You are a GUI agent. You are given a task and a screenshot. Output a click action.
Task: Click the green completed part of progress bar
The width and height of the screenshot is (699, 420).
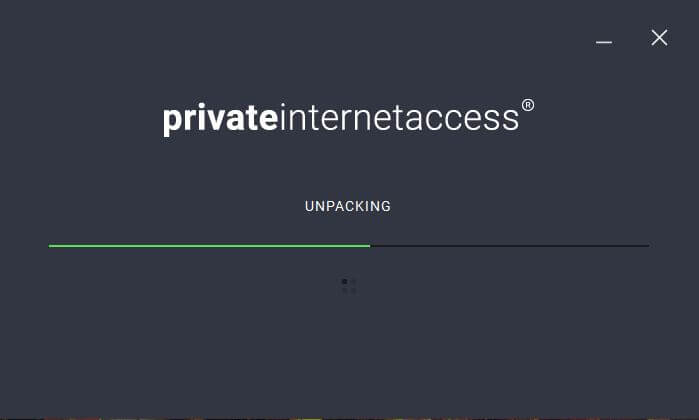click(x=209, y=246)
